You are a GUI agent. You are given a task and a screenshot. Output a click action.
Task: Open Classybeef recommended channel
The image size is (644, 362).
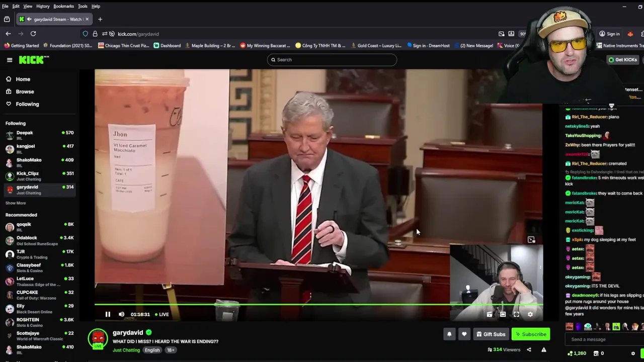(39, 267)
